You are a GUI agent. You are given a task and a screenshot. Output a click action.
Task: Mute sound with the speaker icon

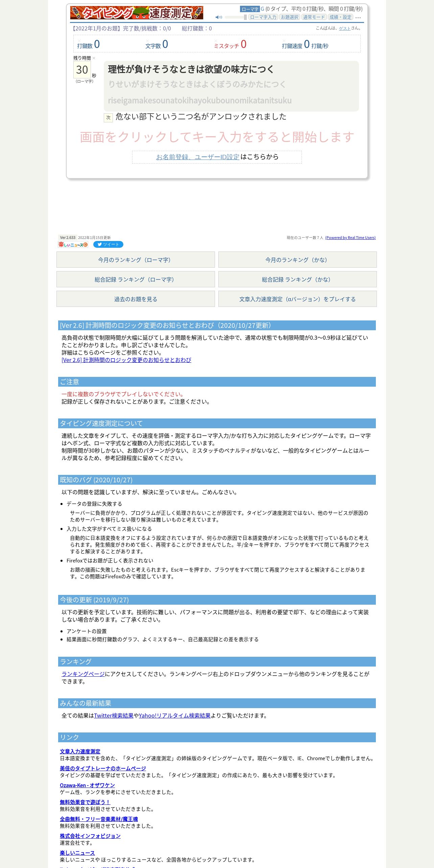pyautogui.click(x=219, y=17)
